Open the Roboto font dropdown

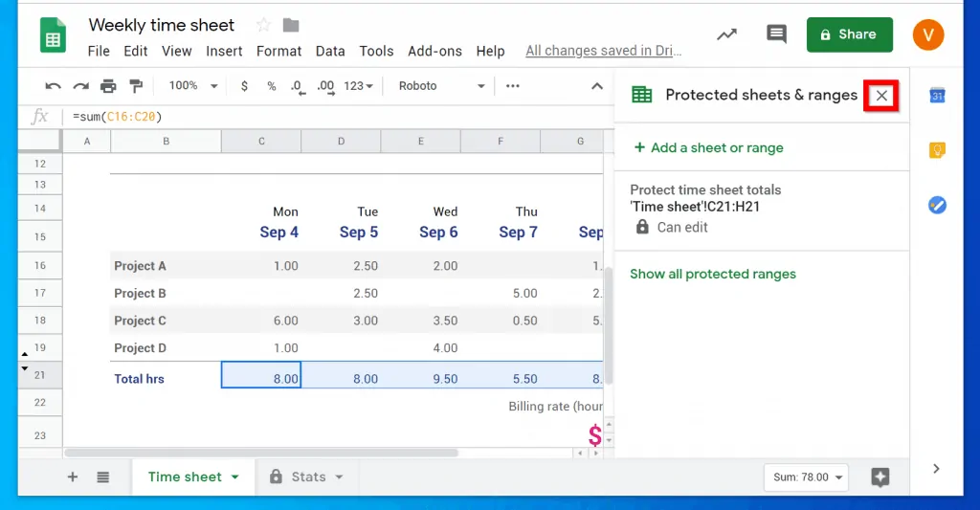click(x=441, y=86)
